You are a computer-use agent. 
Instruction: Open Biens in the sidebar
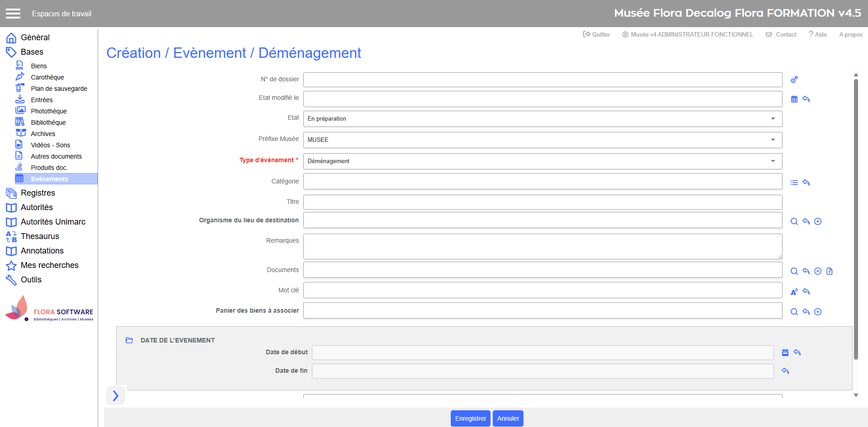pos(39,66)
